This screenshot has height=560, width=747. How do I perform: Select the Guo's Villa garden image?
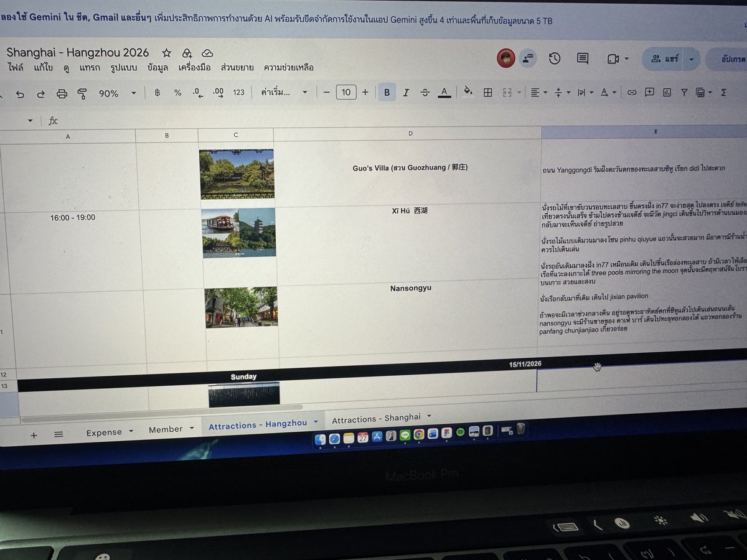(x=237, y=174)
